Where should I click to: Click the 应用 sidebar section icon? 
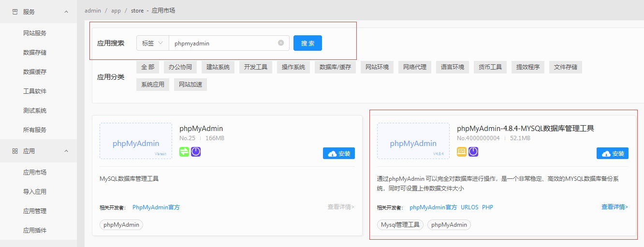click(x=15, y=151)
